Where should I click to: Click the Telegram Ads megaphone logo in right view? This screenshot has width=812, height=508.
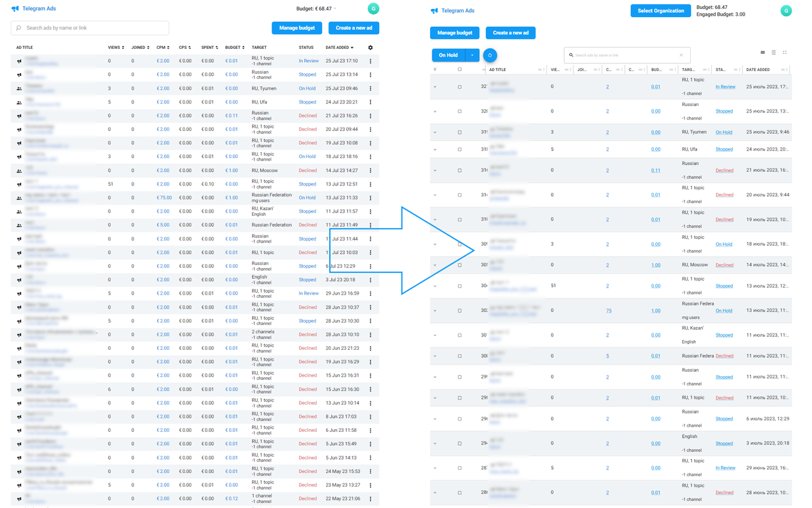(x=434, y=11)
